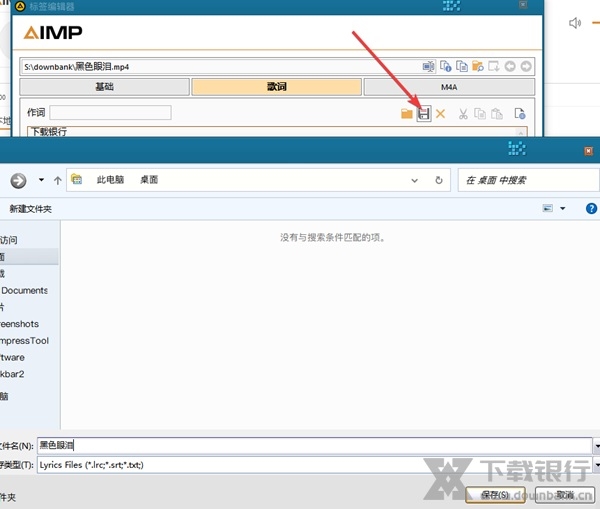Viewport: 600px width, 509px height.
Task: Click 此电脑 in the address path
Action: click(110, 179)
